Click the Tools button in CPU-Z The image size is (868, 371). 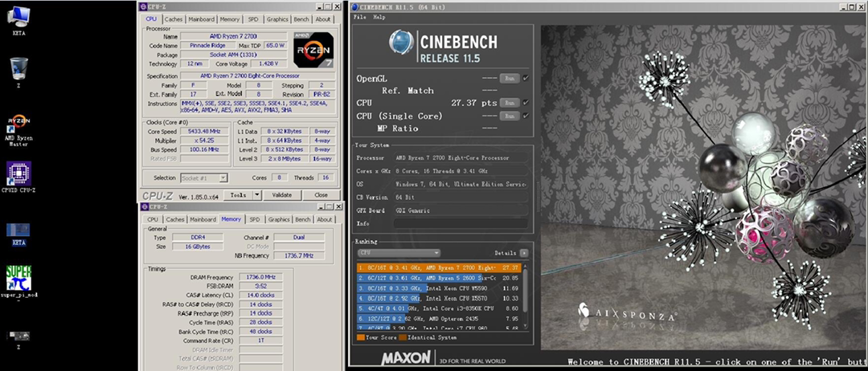click(x=239, y=195)
